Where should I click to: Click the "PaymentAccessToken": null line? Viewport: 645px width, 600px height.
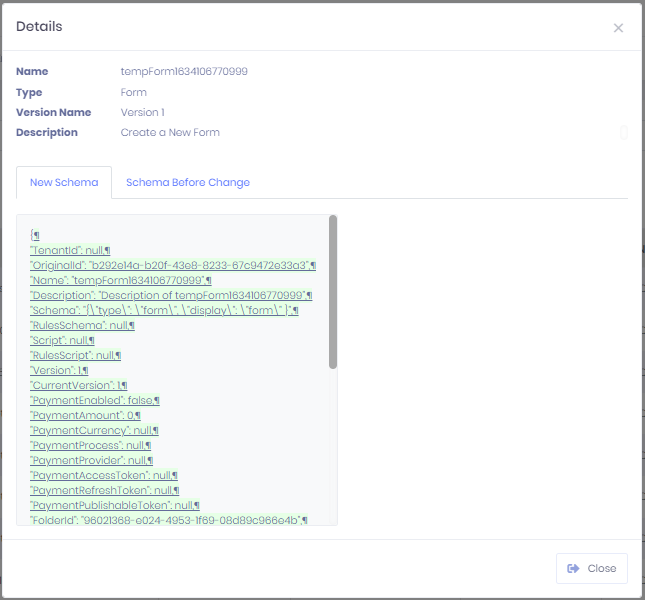[104, 475]
